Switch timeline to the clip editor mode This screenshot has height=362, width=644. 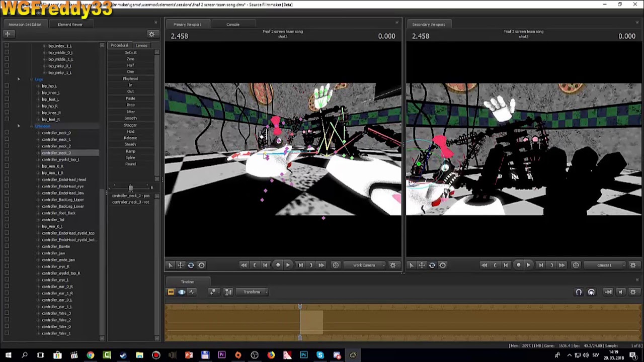point(171,292)
